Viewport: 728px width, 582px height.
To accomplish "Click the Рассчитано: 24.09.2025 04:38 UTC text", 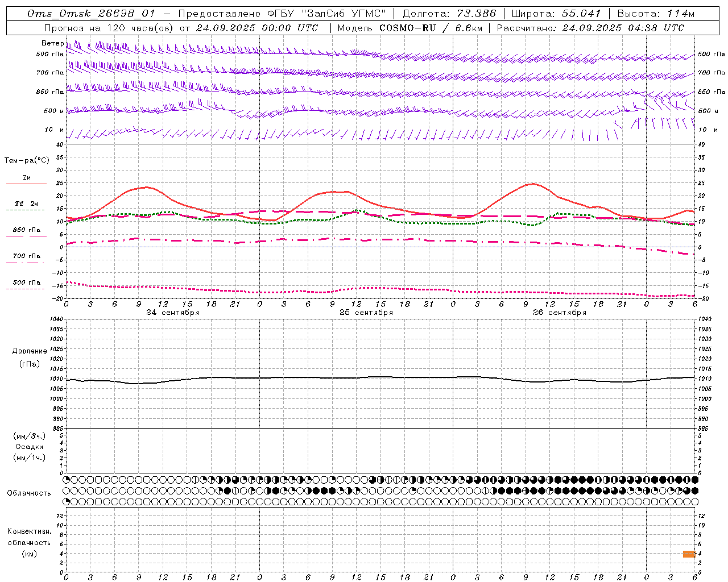I will click(590, 28).
